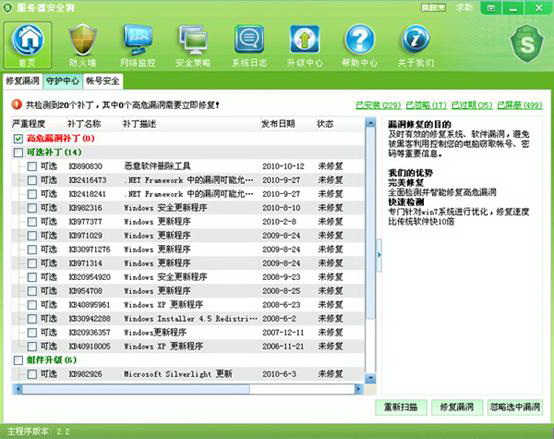The image size is (554, 439).
Task: Click the 重新扫描 rescan button
Action: pos(401,407)
